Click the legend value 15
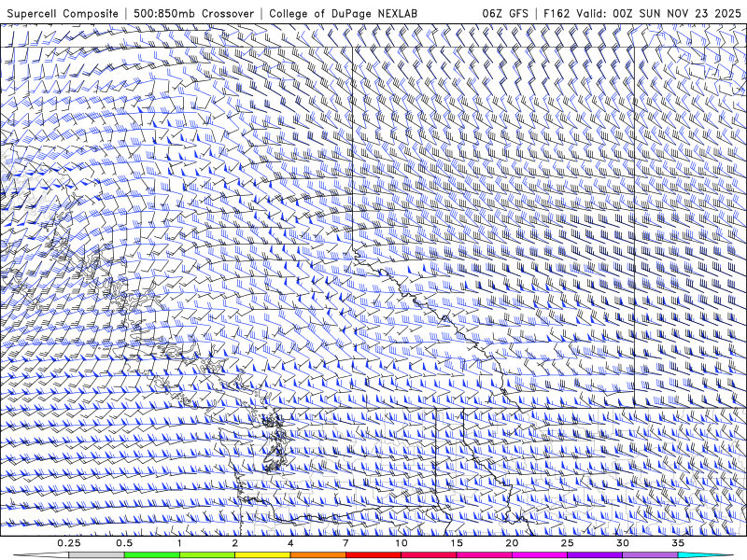The image size is (747, 560). click(457, 543)
